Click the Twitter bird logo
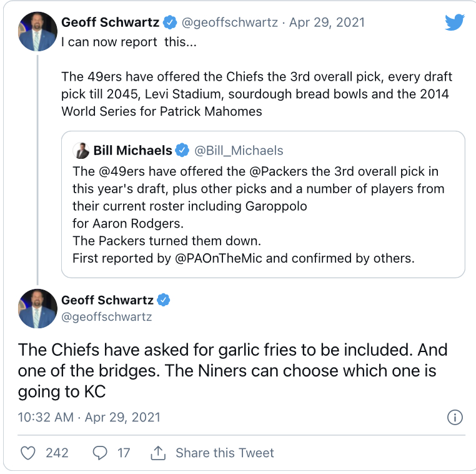 (x=455, y=23)
